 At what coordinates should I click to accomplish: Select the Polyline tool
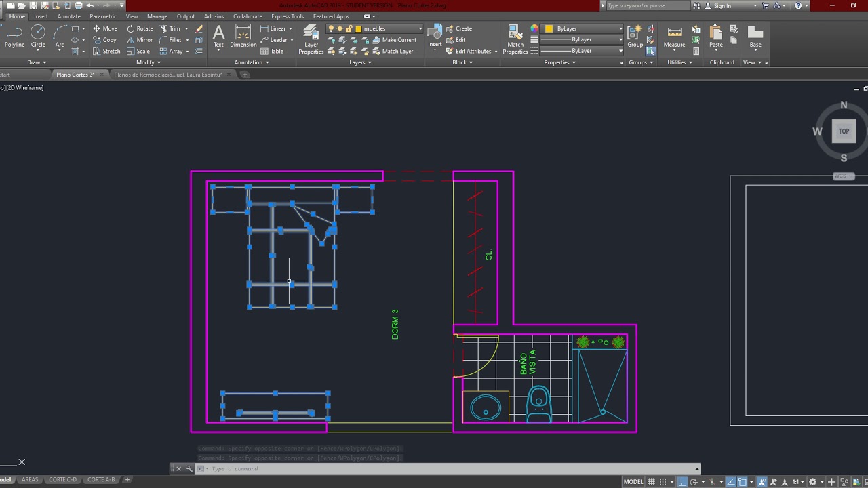coord(14,37)
